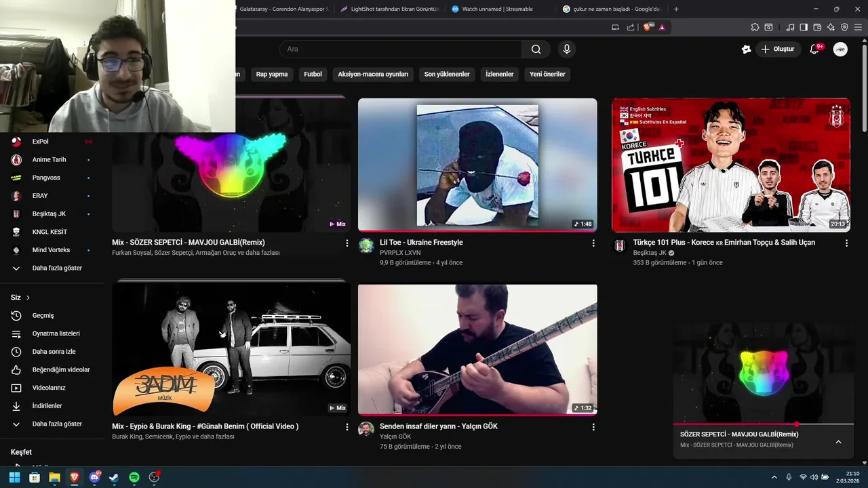The width and height of the screenshot is (868, 488).
Task: Open the account avatar menu
Action: [x=840, y=49]
